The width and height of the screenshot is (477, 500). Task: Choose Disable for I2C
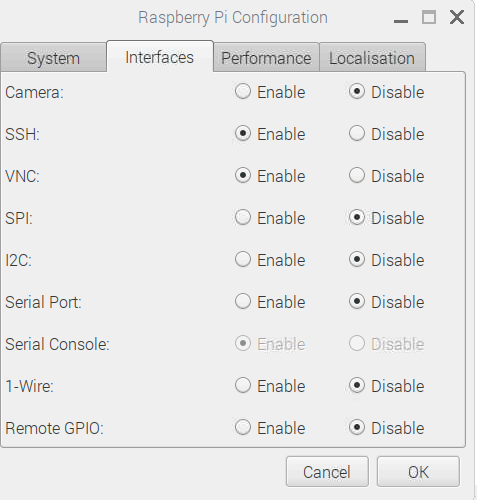[x=357, y=259]
